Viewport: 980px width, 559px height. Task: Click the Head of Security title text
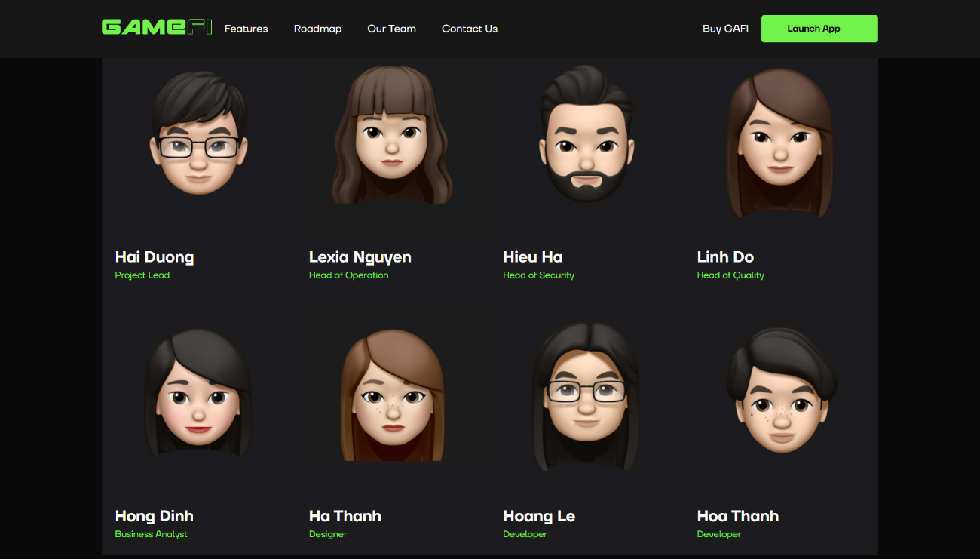pos(538,275)
